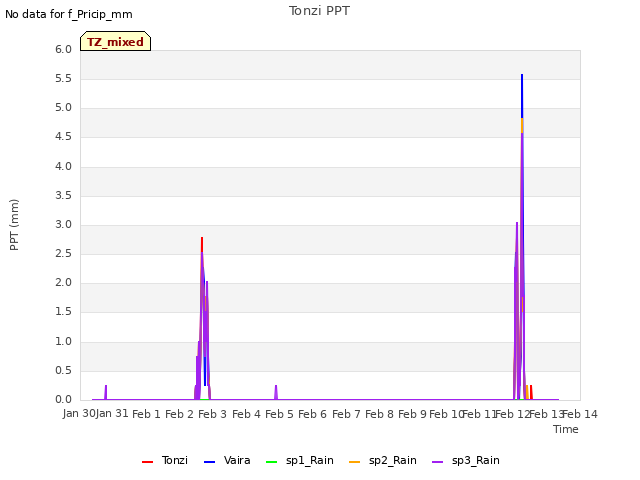Click the 1.5 y-axis tick label
This screenshot has height=480, width=640.
click(x=63, y=312)
